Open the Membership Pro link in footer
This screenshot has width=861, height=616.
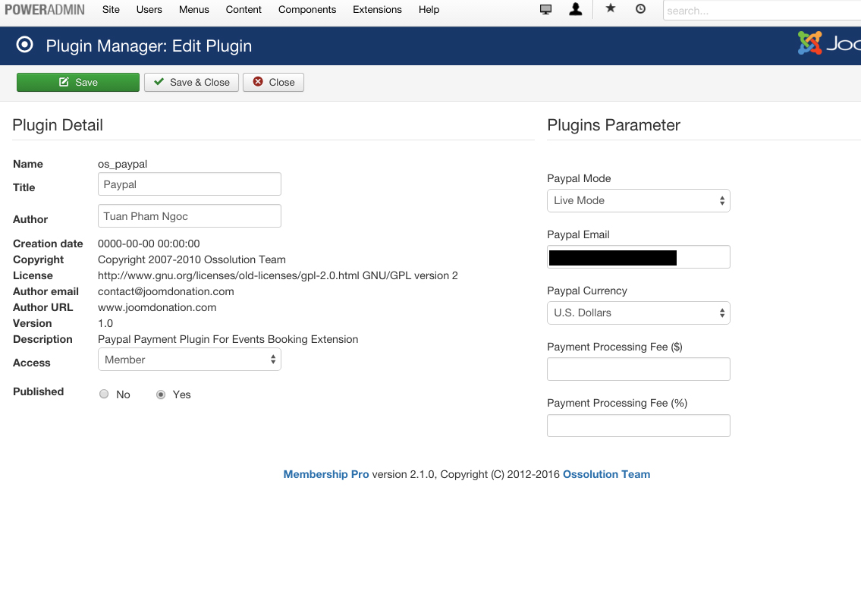326,474
